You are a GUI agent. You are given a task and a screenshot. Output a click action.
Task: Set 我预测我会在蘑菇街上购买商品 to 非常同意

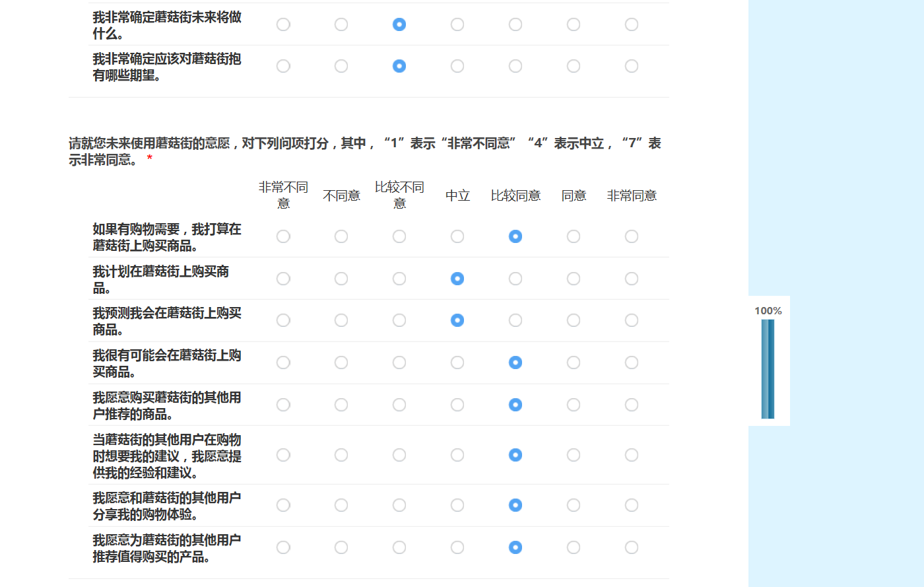tap(632, 320)
